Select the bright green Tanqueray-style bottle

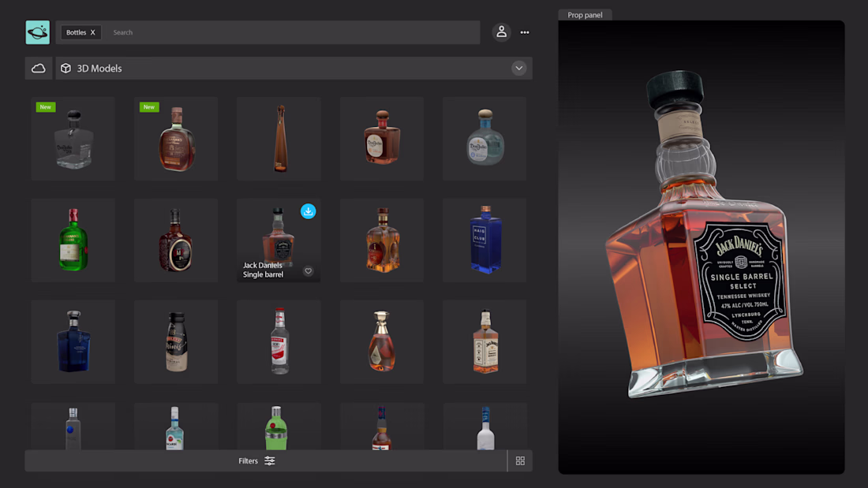tap(279, 427)
